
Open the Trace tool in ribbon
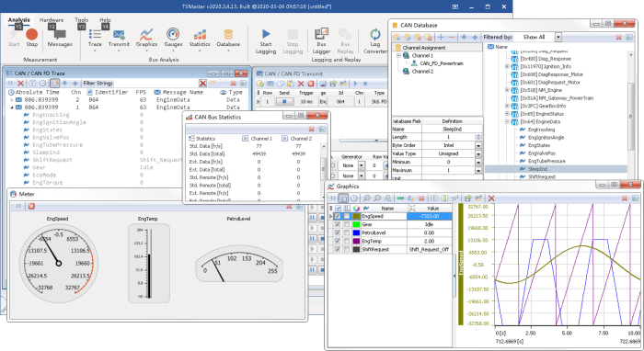click(95, 39)
